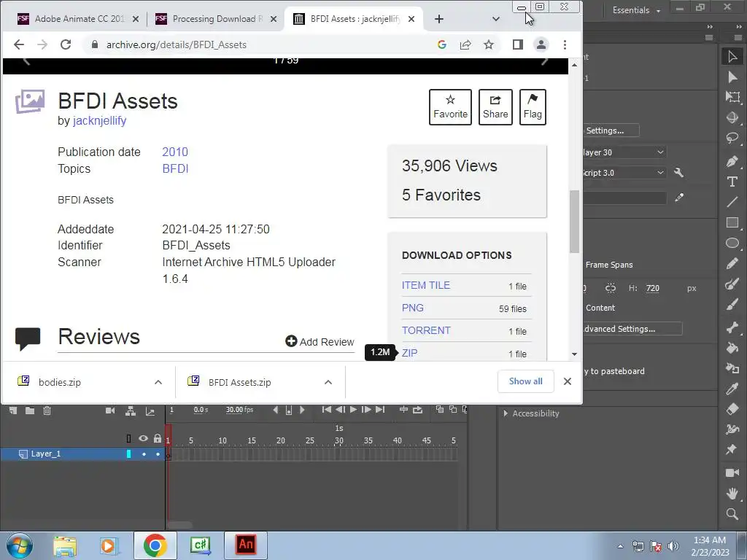Click the wrench ActionScript settings icon
Viewport: 747px width, 560px height.
pyautogui.click(x=679, y=172)
